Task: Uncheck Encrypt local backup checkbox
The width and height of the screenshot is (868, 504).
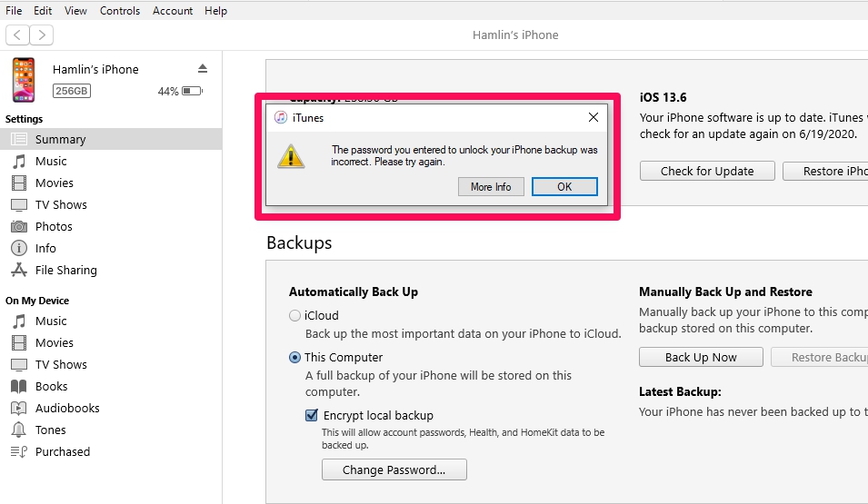Action: 312,416
